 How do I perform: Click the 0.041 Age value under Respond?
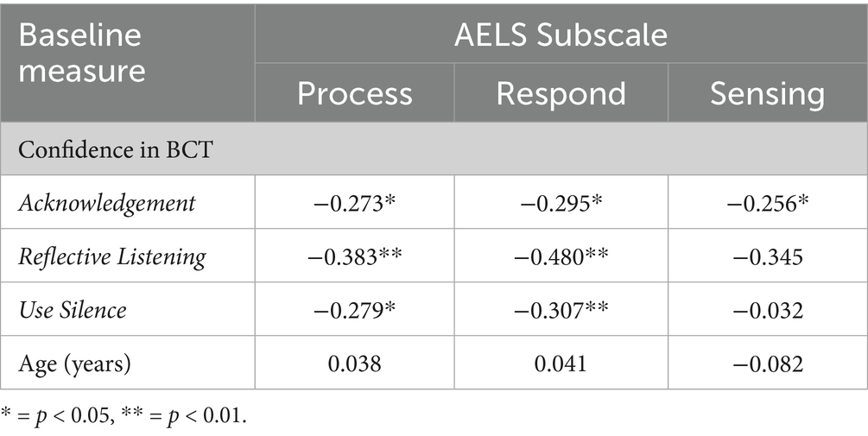click(x=561, y=363)
